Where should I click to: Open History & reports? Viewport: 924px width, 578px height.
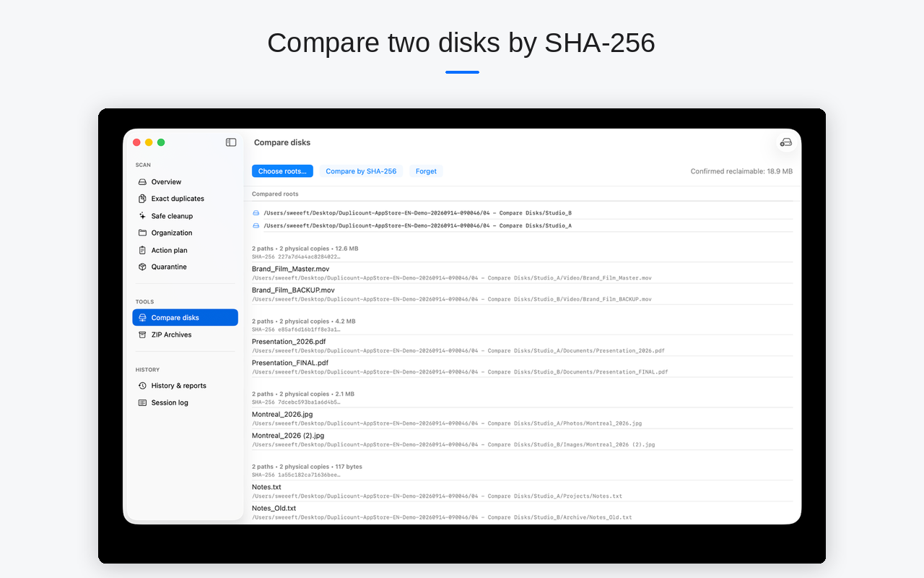185,386
